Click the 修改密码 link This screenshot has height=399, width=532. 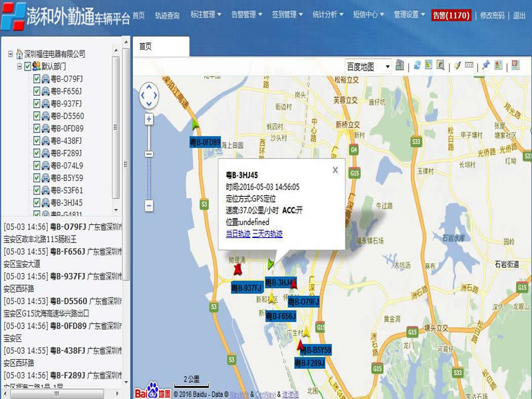coord(492,15)
